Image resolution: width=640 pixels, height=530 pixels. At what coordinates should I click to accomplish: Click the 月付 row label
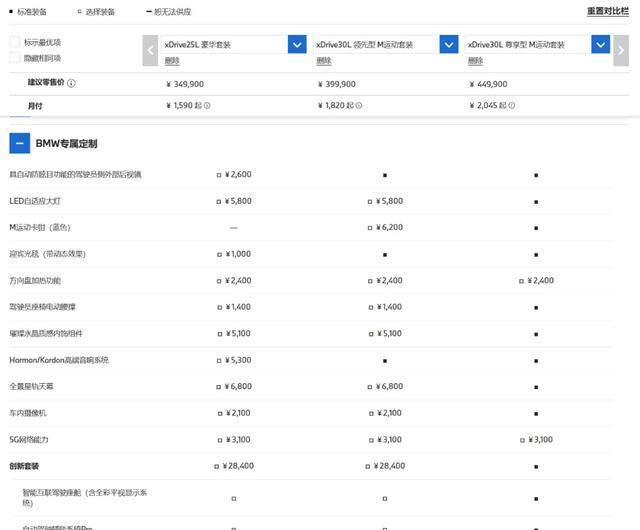click(35, 106)
